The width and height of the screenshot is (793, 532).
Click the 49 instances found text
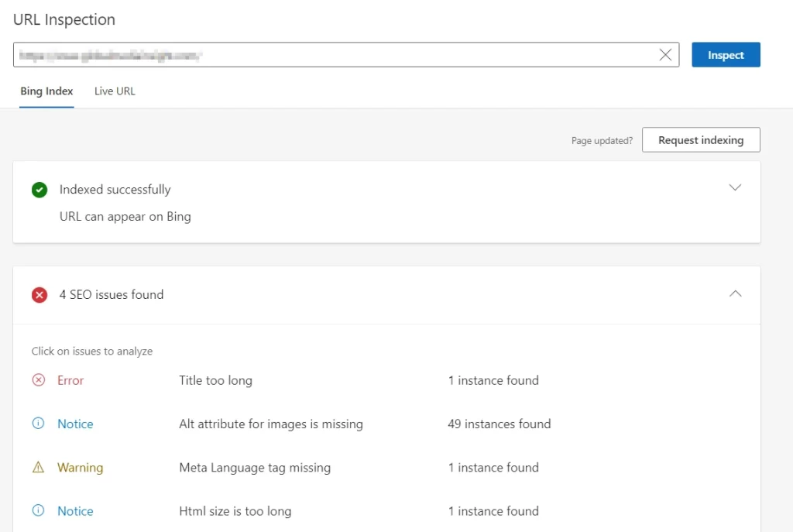[x=499, y=424]
